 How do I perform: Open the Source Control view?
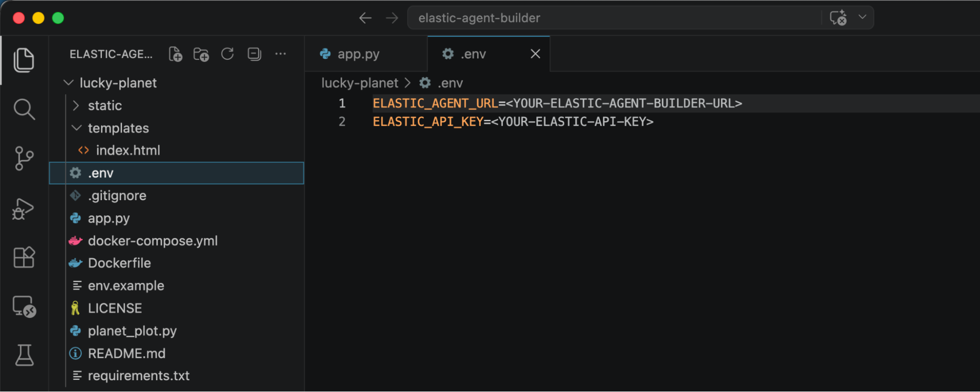coord(24,158)
